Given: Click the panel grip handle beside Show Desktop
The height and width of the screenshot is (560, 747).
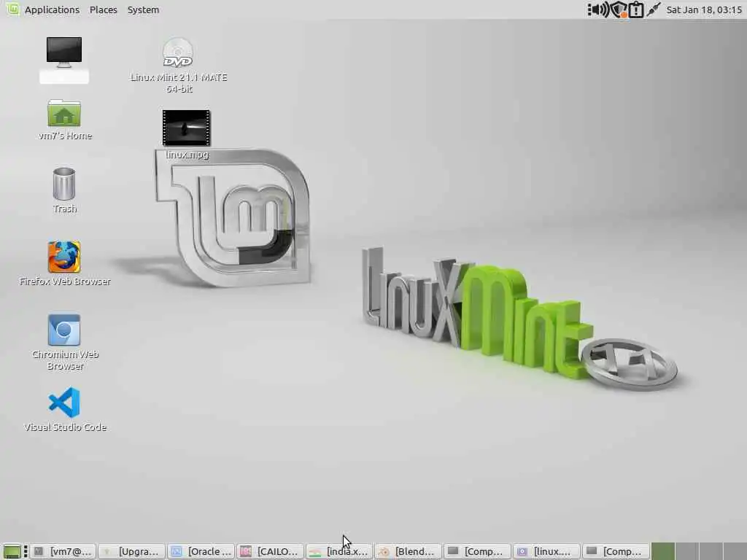Looking at the screenshot, I should [x=26, y=551].
